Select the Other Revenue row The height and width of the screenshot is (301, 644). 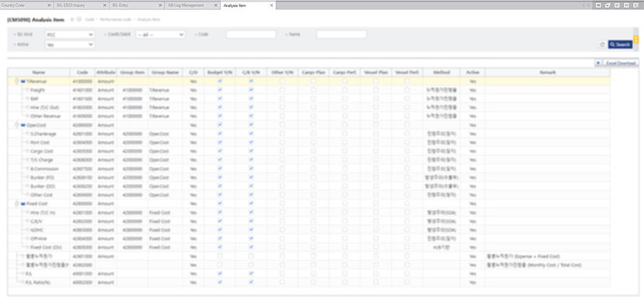tap(309, 116)
